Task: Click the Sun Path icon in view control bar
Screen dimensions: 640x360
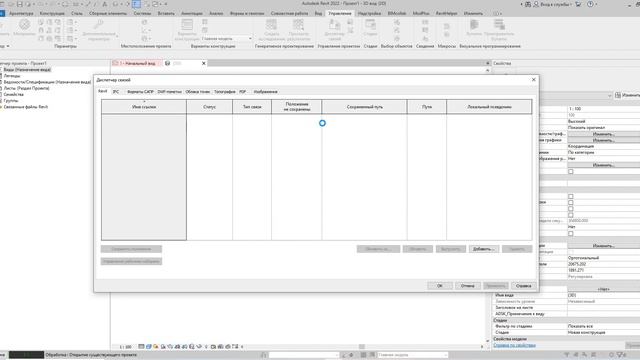Action: coord(156,347)
